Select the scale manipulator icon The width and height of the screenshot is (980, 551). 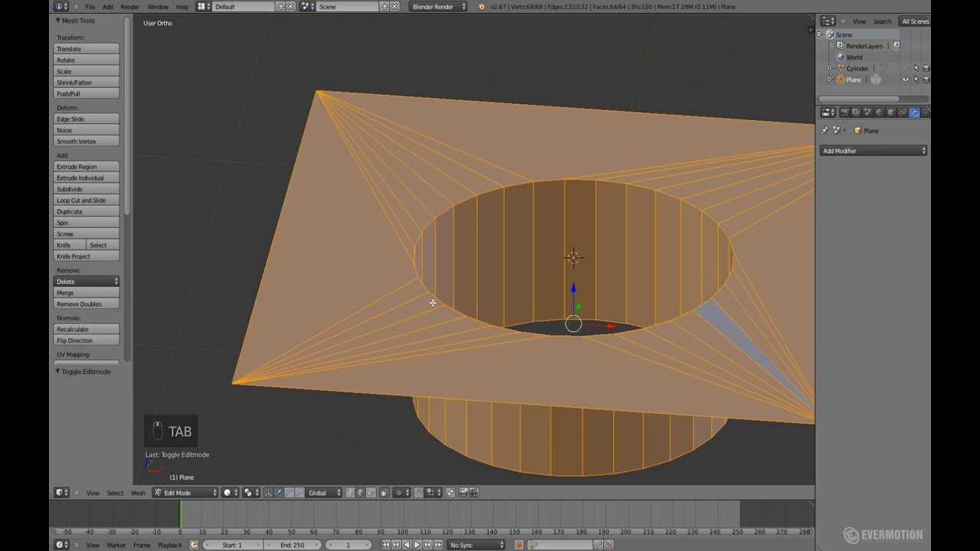tap(299, 493)
